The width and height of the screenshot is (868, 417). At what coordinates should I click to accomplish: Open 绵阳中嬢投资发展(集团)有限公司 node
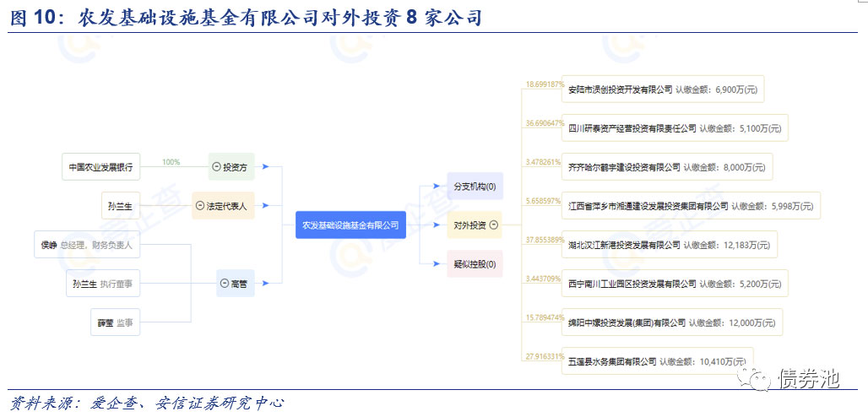[672, 322]
